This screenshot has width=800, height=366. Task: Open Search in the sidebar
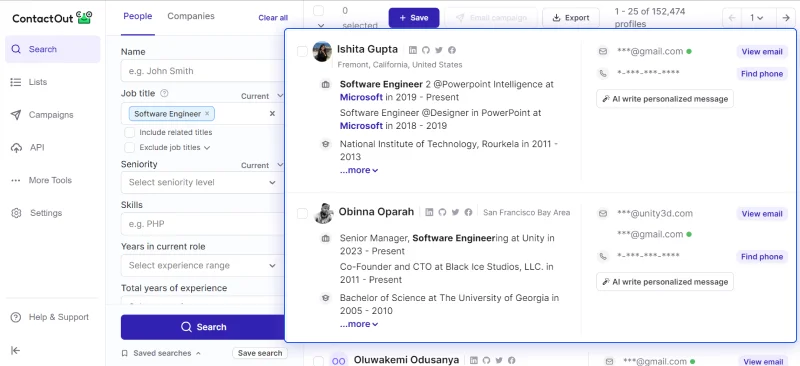pyautogui.click(x=53, y=50)
